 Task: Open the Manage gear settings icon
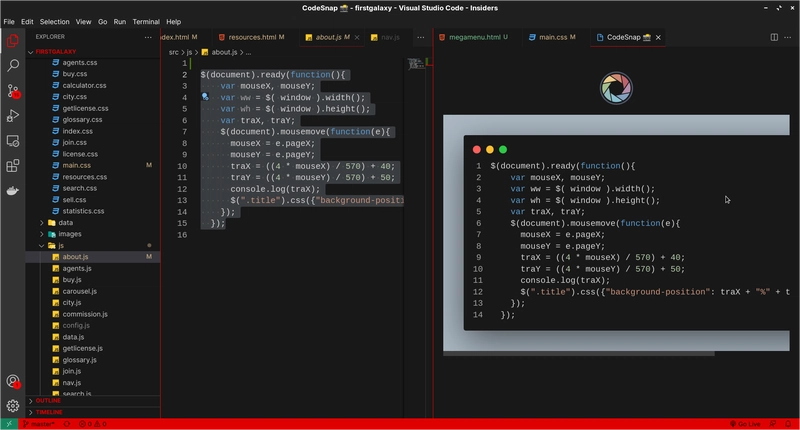13,406
